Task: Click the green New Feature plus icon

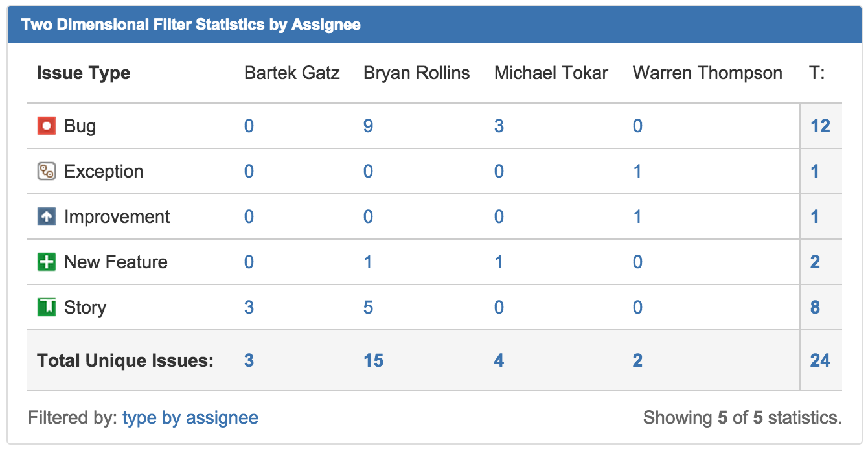Action: 47,262
